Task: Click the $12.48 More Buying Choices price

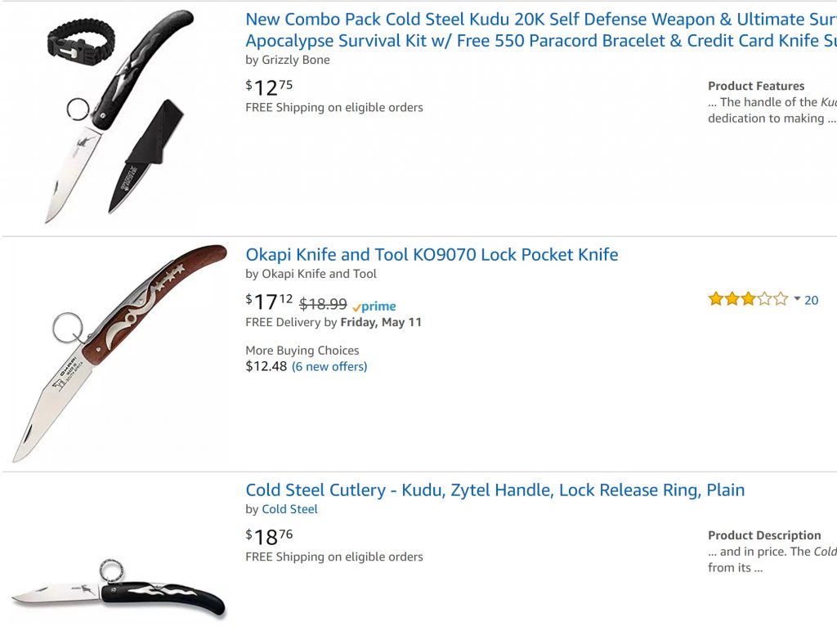Action: pos(266,367)
